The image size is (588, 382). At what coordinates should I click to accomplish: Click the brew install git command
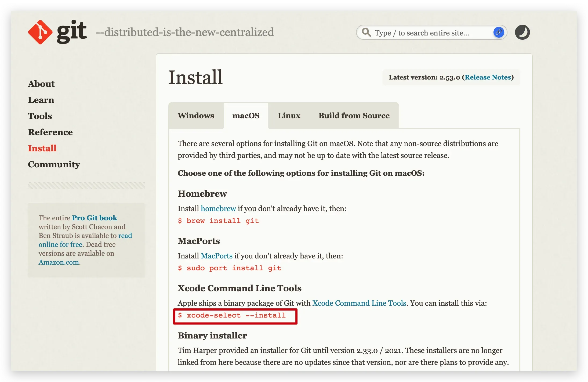click(218, 221)
